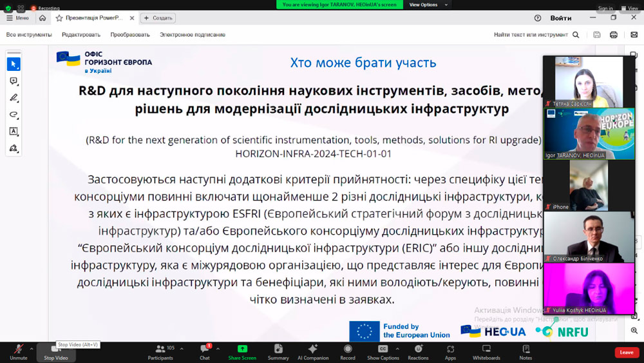
Task: Toggle Show Captions on
Action: [x=383, y=351]
